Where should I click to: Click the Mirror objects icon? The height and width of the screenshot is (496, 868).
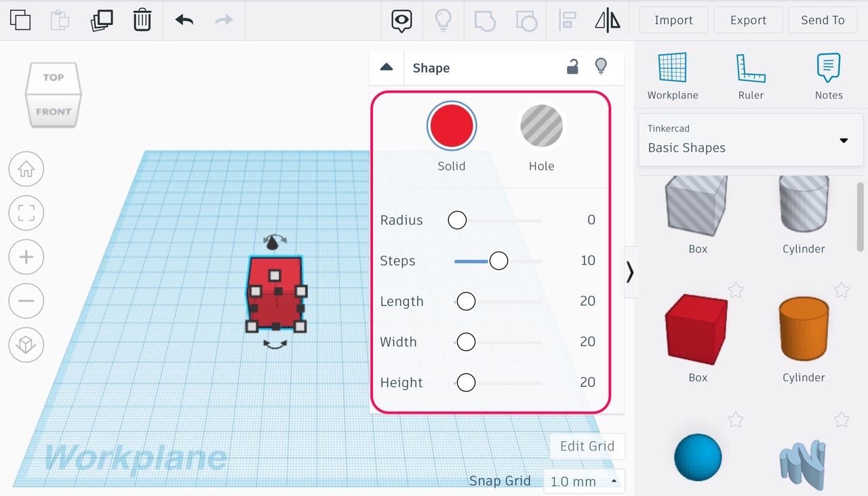coord(608,20)
